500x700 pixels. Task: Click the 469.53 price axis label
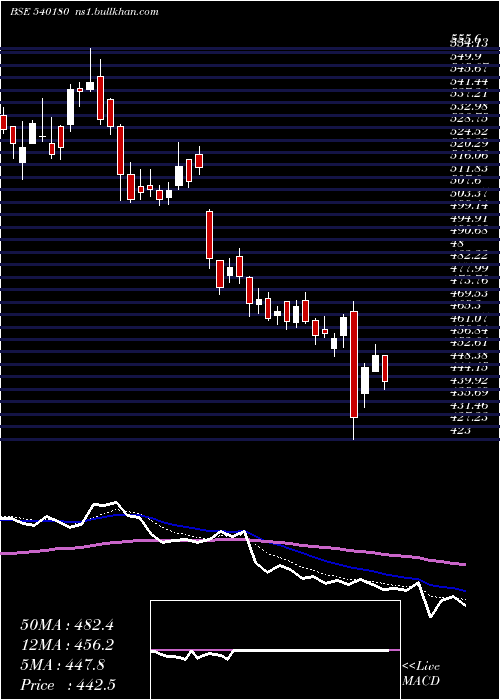tap(469, 294)
